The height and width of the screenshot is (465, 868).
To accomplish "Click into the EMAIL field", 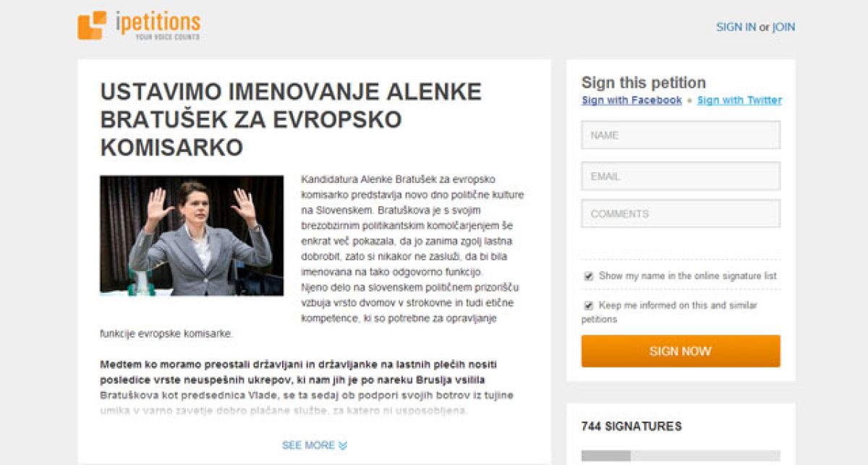I will tap(681, 176).
